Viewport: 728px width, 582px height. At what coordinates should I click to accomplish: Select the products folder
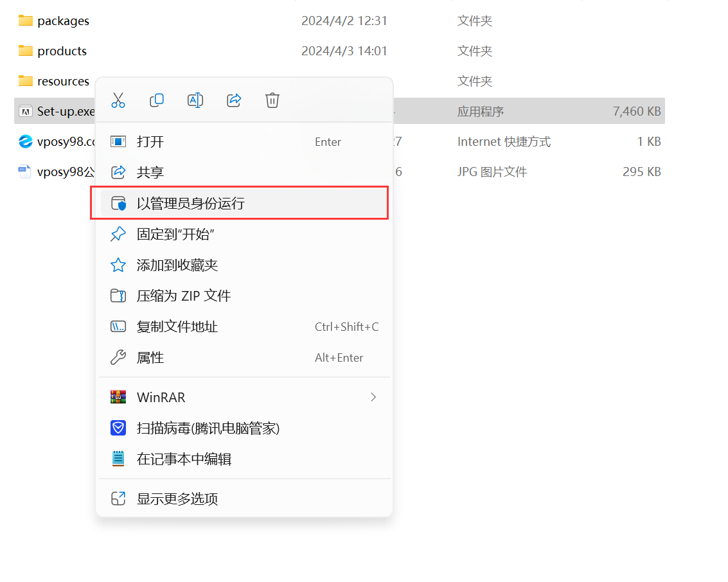62,51
